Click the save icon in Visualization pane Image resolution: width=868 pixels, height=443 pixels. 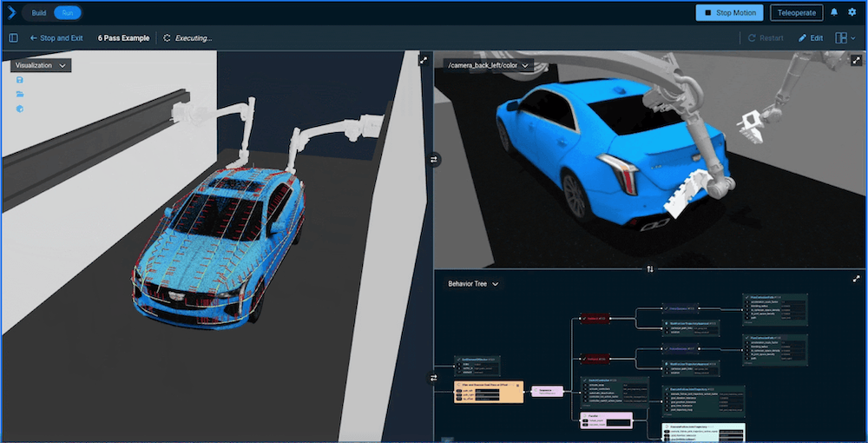pos(20,80)
